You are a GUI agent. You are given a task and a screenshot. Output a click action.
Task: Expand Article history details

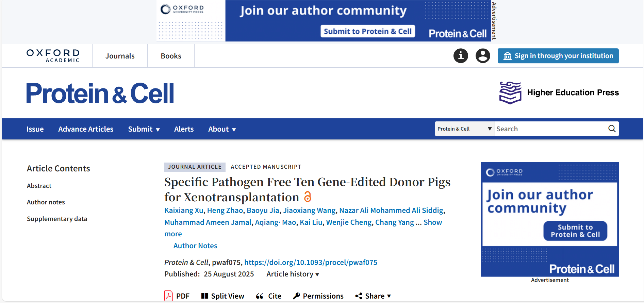click(x=293, y=274)
